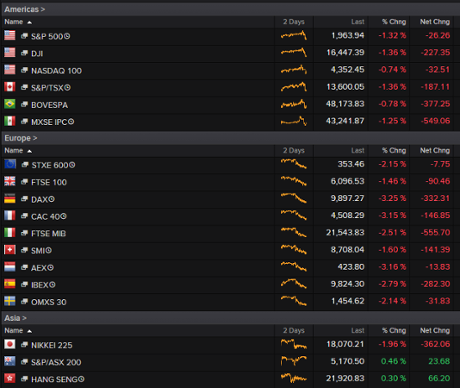Select the AEX last value 423.80
Screen dimensions: 460x388
click(x=351, y=267)
